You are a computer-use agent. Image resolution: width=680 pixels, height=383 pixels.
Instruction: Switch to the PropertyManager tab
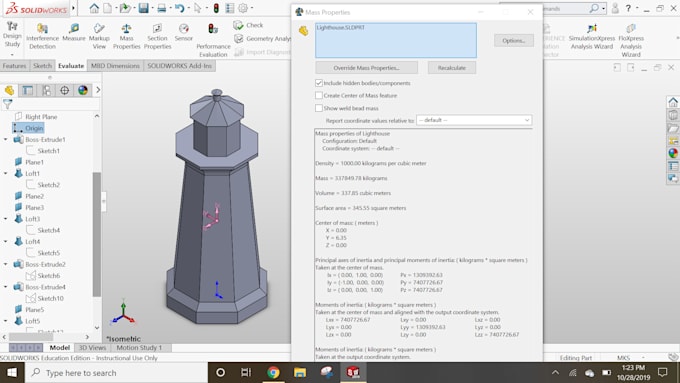point(28,90)
